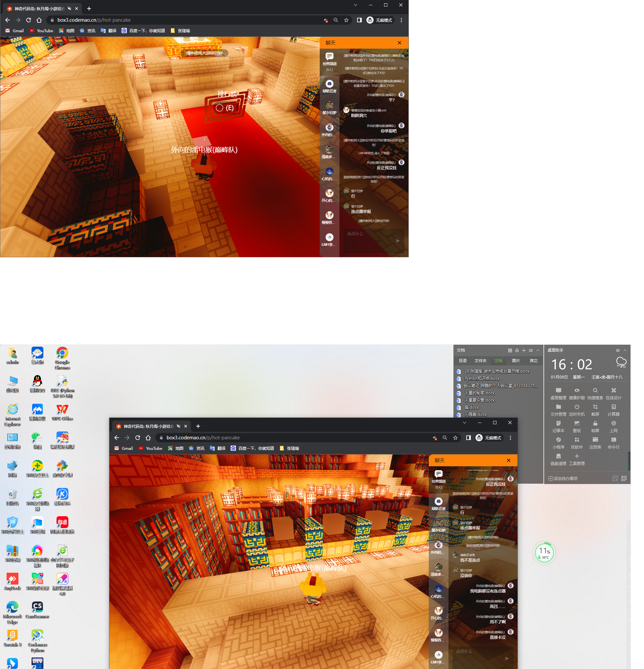The image size is (644, 669).
Task: Open tab search chevron in lower Chrome window
Action: [465, 423]
